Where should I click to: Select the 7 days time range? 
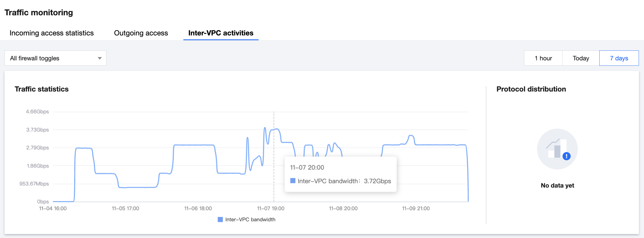619,58
